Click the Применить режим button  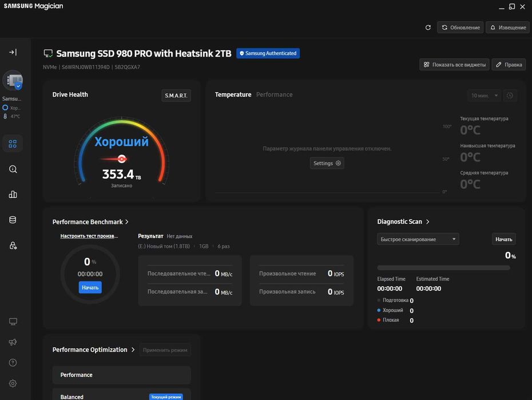click(165, 350)
